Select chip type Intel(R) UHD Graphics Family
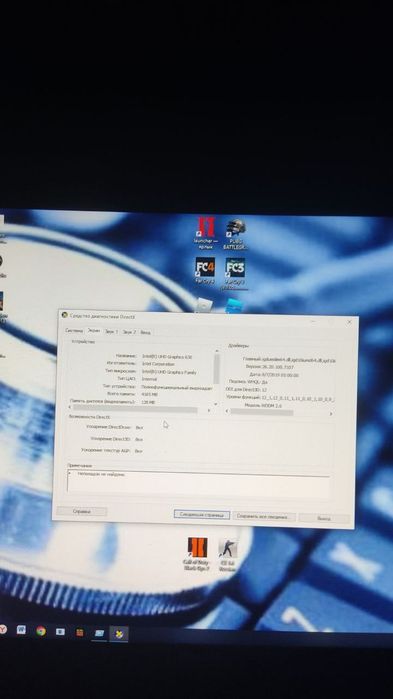 tap(169, 372)
